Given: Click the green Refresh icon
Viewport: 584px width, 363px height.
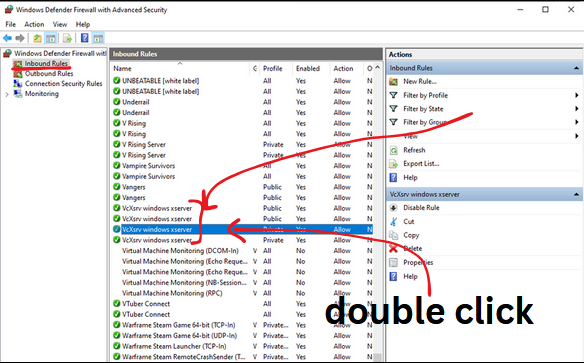Looking at the screenshot, I should coord(393,150).
